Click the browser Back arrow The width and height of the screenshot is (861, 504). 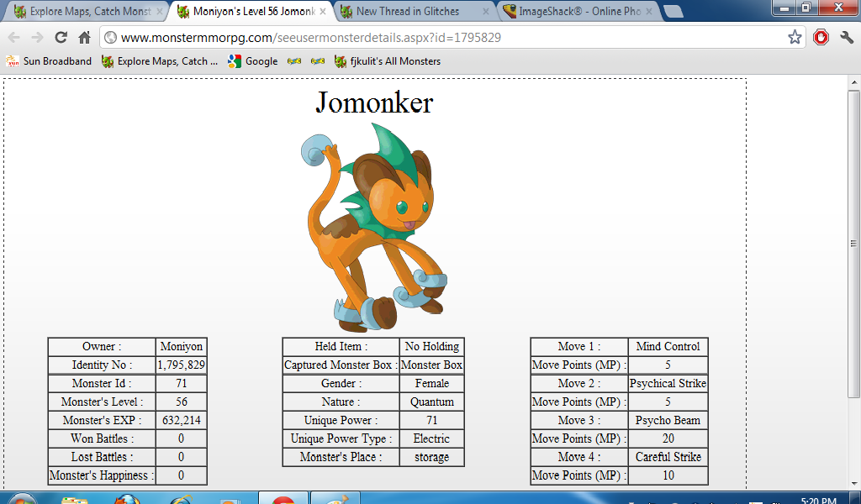(x=14, y=38)
